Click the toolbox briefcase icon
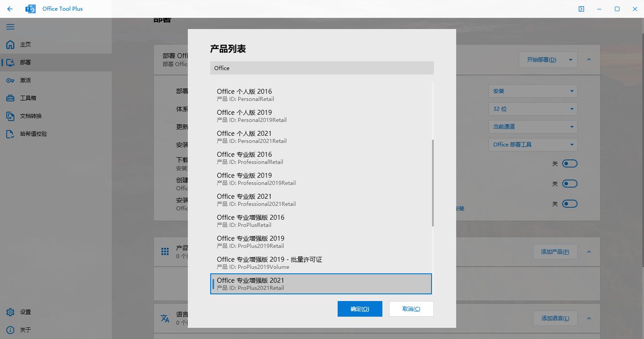The height and width of the screenshot is (339, 644). pos(10,98)
